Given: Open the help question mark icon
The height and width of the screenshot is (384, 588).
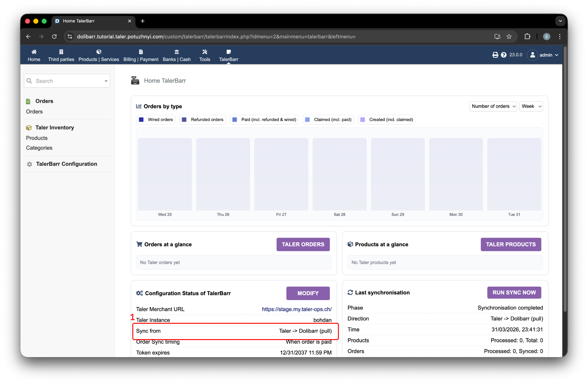Looking at the screenshot, I should pos(503,55).
